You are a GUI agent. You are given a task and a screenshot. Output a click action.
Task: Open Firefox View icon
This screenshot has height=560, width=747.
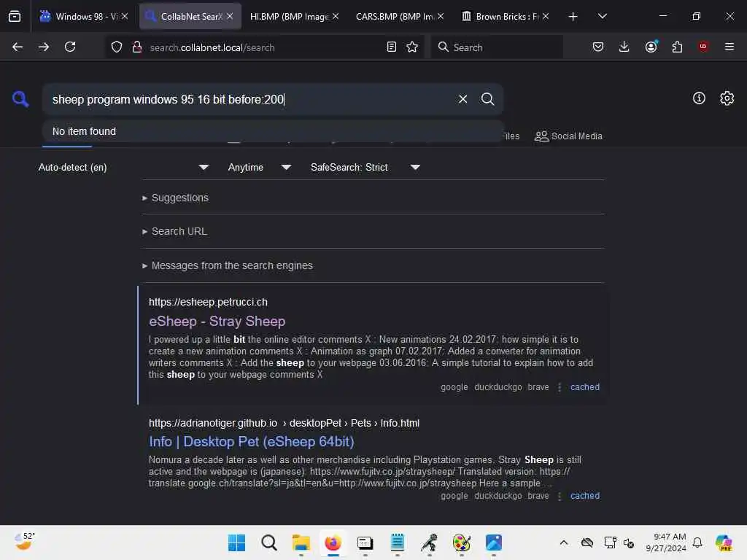(15, 17)
